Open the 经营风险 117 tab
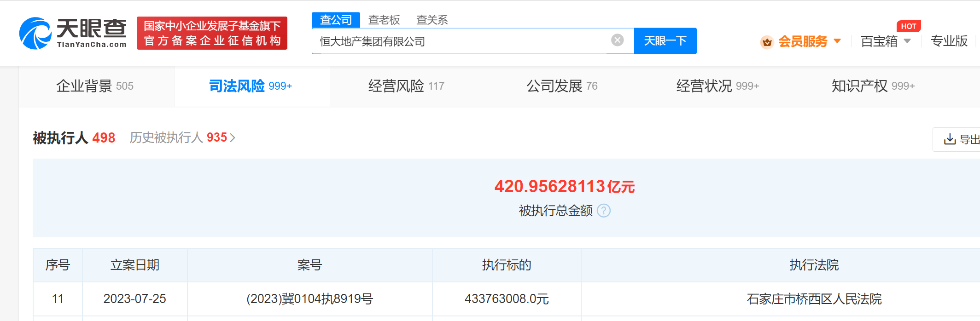Viewport: 980px width, 321px height. pyautogui.click(x=406, y=86)
